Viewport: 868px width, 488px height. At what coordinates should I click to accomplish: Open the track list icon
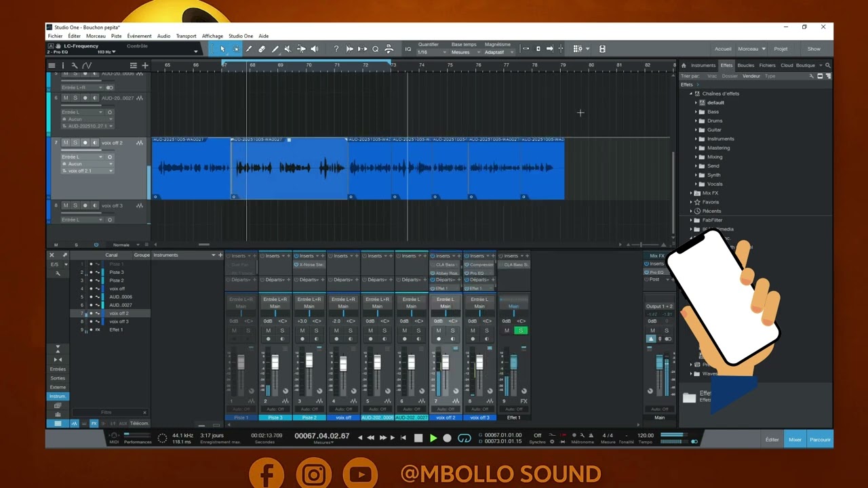[52, 66]
